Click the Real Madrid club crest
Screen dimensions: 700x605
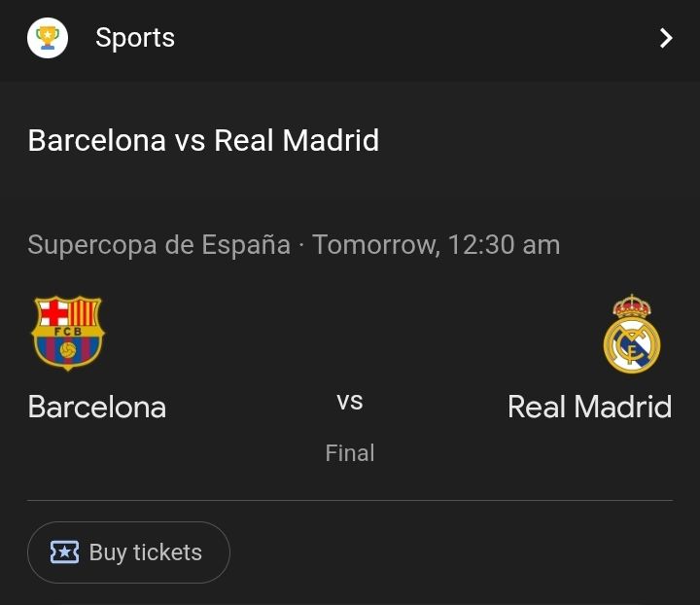pos(632,334)
